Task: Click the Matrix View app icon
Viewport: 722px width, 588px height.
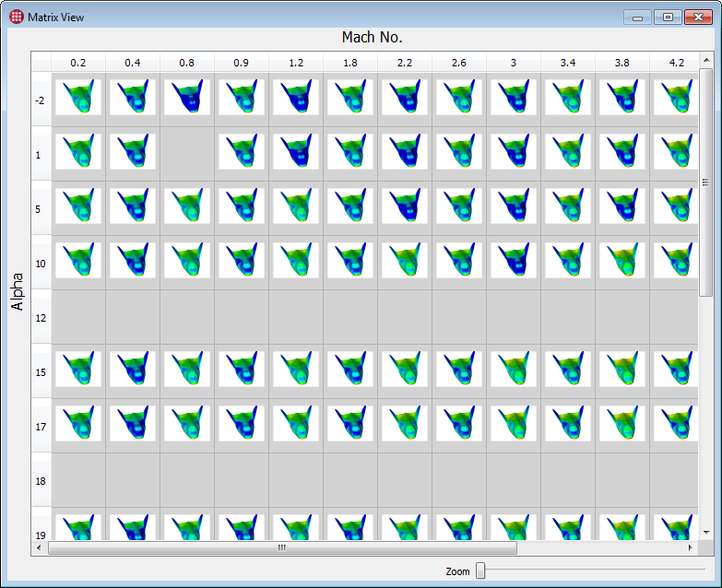Action: tap(16, 17)
